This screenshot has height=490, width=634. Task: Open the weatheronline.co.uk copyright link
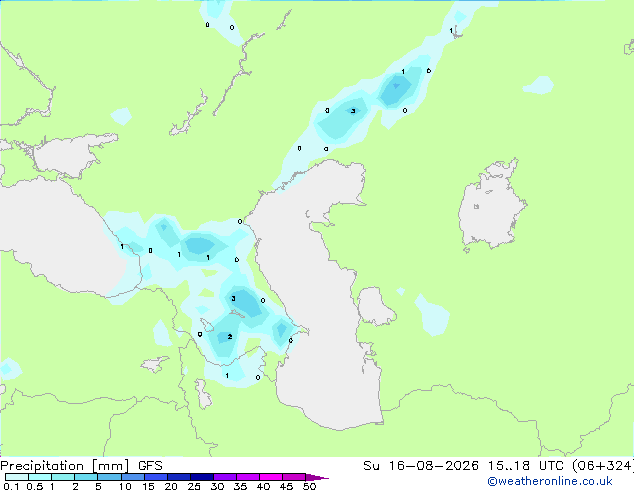[550, 481]
